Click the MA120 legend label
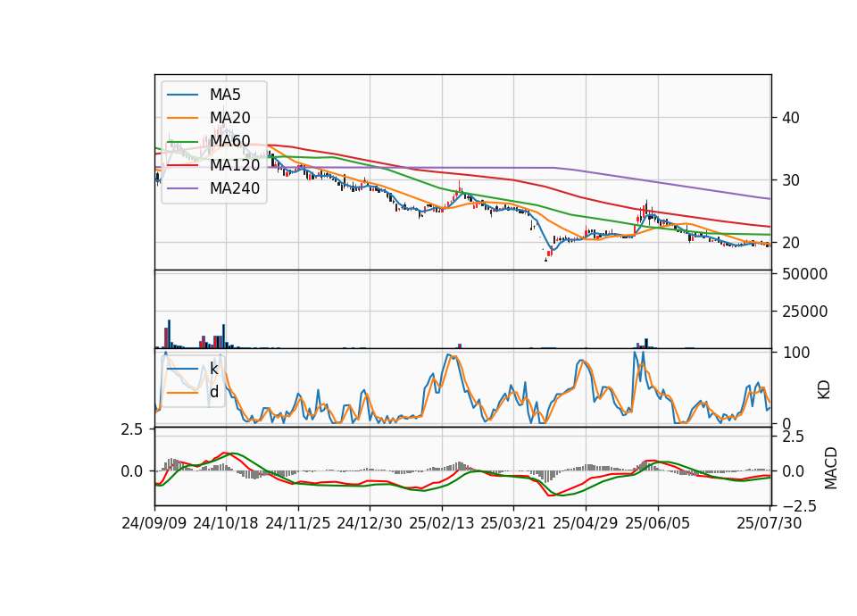The height and width of the screenshot is (616, 857). (x=235, y=164)
